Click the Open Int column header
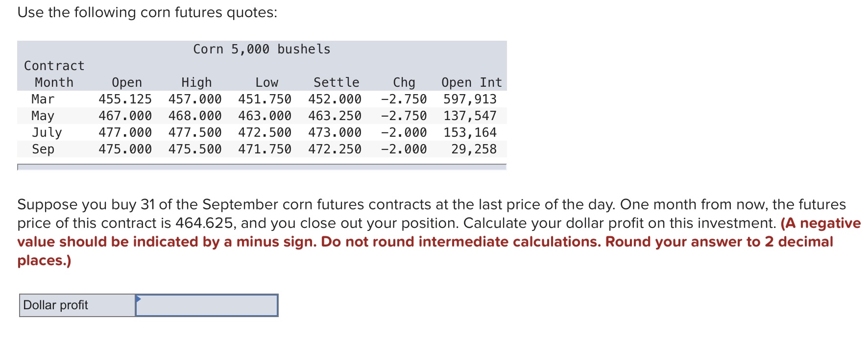The height and width of the screenshot is (347, 868). point(470,82)
